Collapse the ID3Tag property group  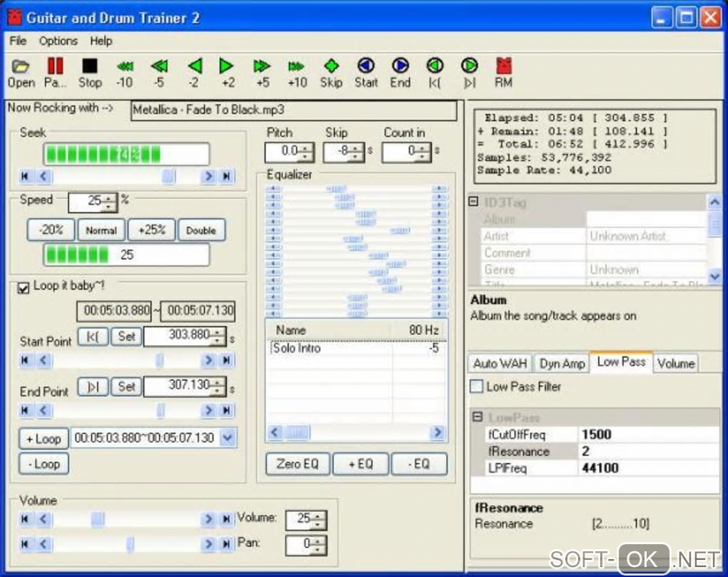point(473,201)
